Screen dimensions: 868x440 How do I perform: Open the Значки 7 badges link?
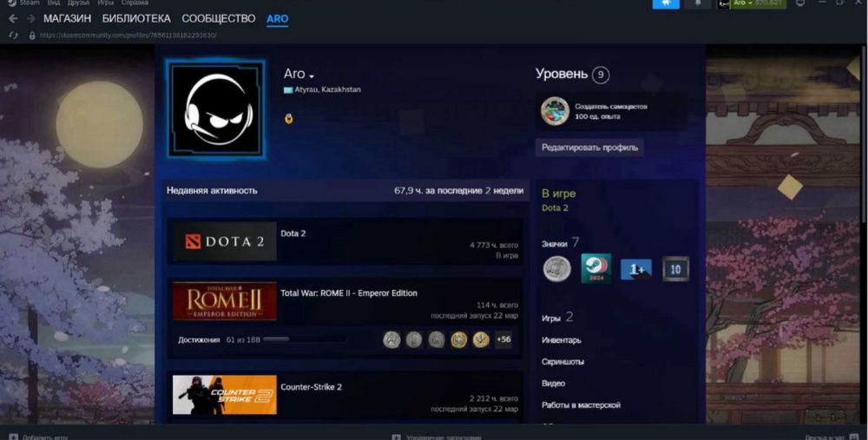pyautogui.click(x=560, y=242)
